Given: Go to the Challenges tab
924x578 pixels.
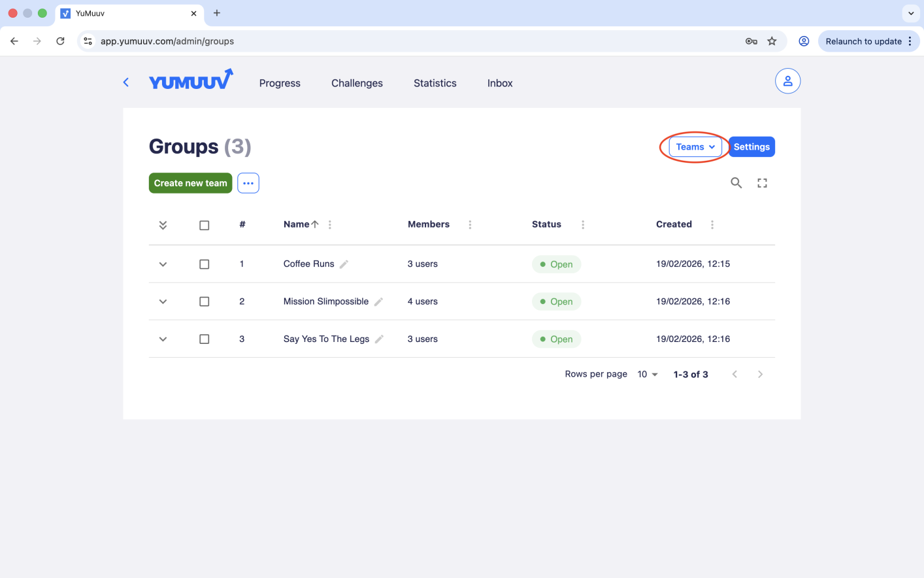Looking at the screenshot, I should tap(357, 83).
